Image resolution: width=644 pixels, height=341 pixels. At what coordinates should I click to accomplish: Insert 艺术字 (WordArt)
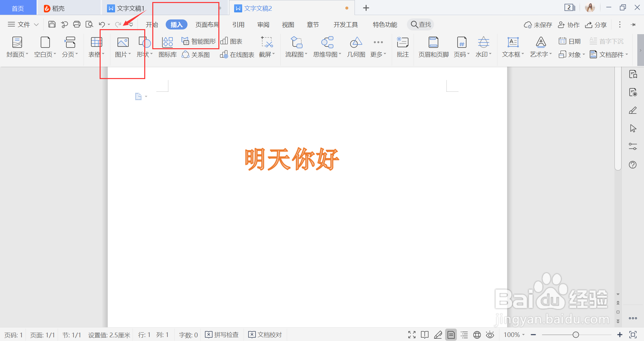pos(540,47)
